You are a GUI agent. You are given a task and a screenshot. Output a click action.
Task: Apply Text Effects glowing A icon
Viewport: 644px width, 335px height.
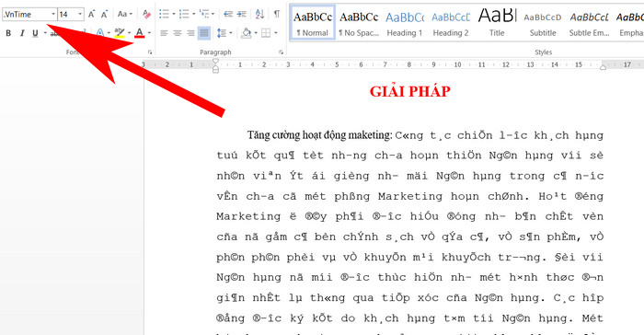pos(99,32)
